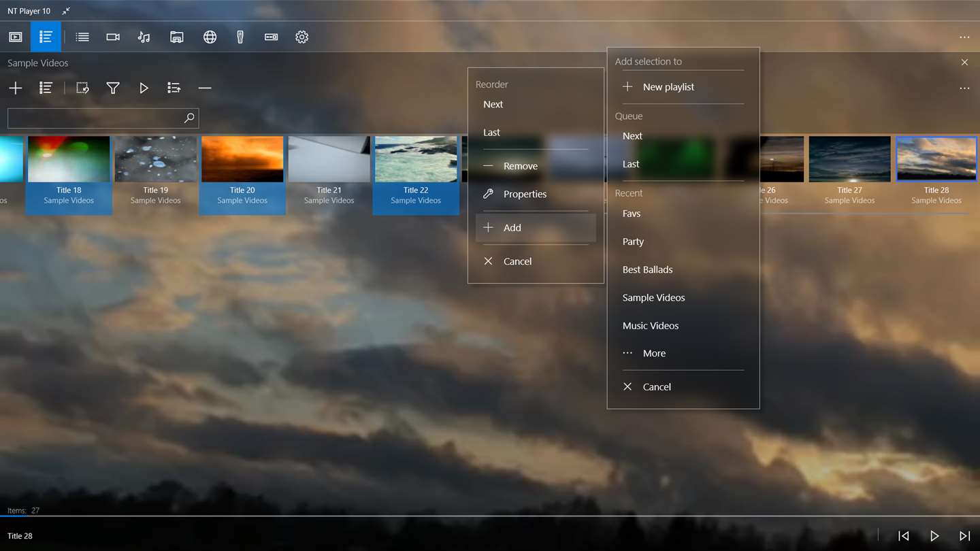The image size is (980, 551).
Task: Cancel the Add selection to menu
Action: 683,386
